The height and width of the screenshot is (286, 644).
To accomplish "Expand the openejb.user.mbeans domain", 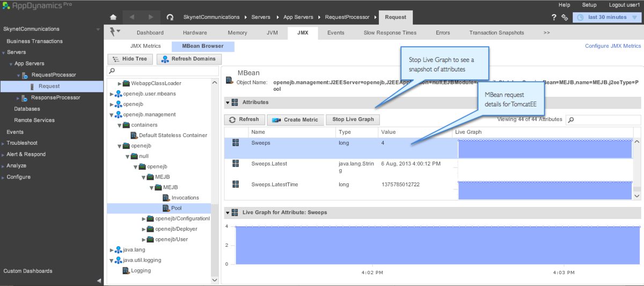I will 112,94.
